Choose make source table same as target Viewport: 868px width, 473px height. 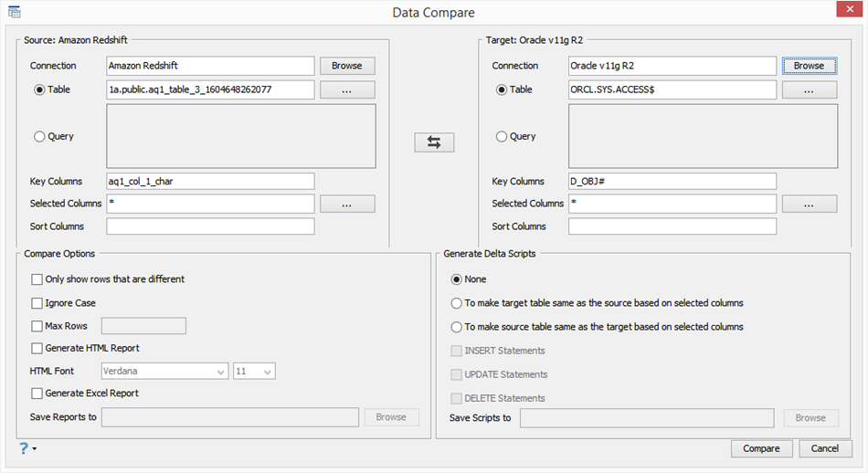click(x=456, y=327)
